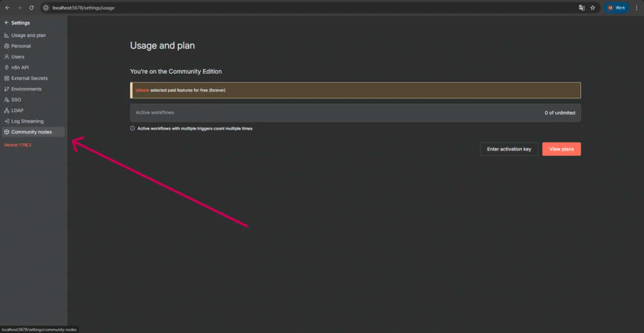Image resolution: width=644 pixels, height=333 pixels.
Task: Click the Log Streaming arrow icon
Action: pos(6,121)
